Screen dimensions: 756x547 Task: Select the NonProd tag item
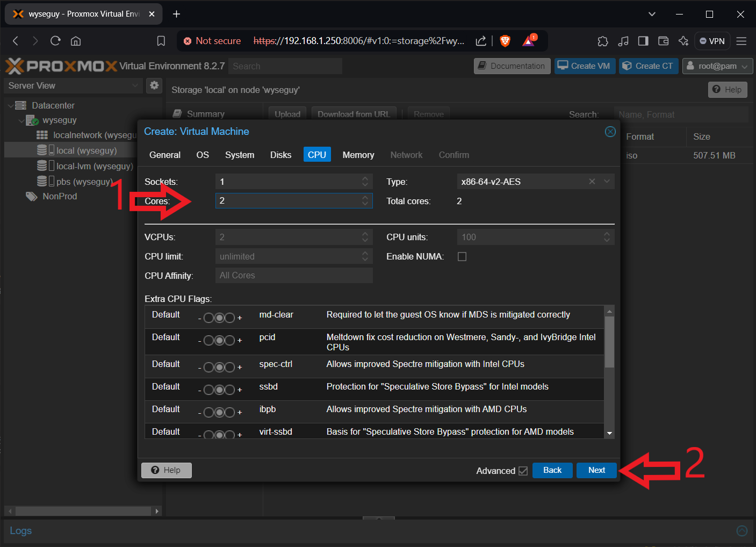(x=52, y=197)
